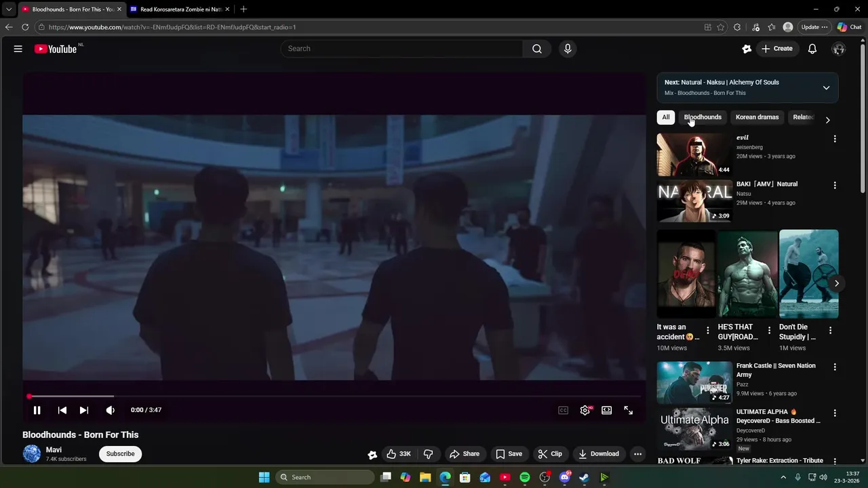Open the 'evil' video thumbnail

tap(694, 155)
